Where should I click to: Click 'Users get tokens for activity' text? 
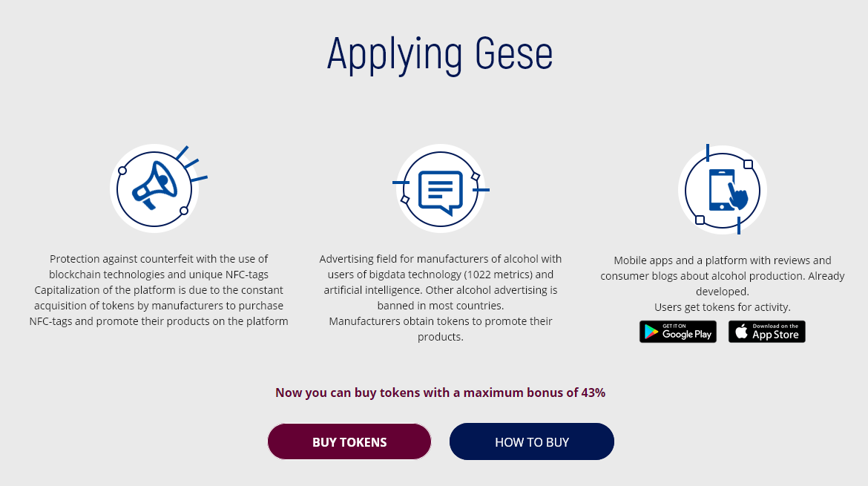[x=723, y=307]
